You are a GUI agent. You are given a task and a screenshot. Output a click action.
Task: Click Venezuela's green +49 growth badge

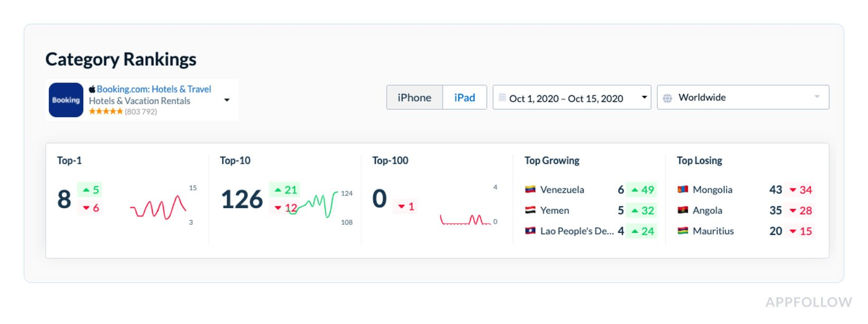641,190
